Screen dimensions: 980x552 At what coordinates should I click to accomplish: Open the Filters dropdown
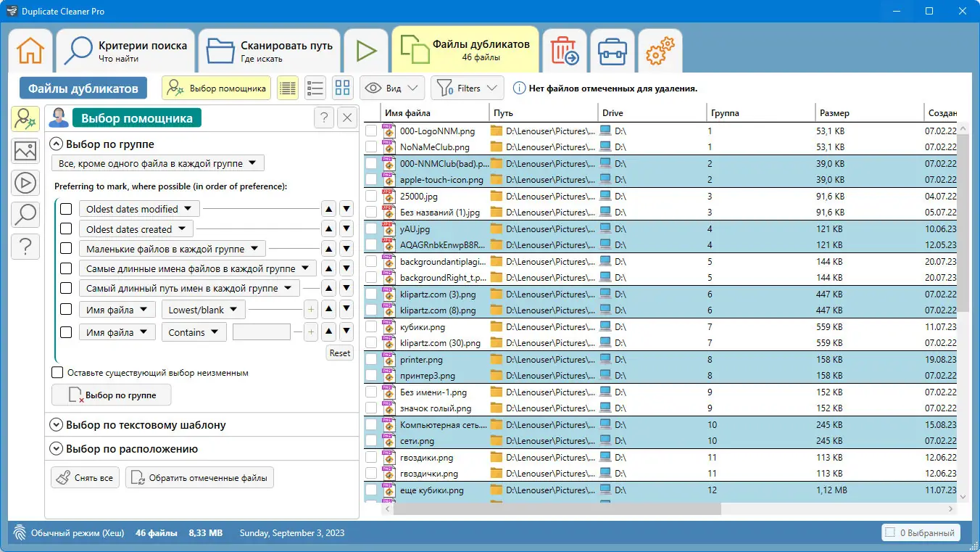click(468, 88)
